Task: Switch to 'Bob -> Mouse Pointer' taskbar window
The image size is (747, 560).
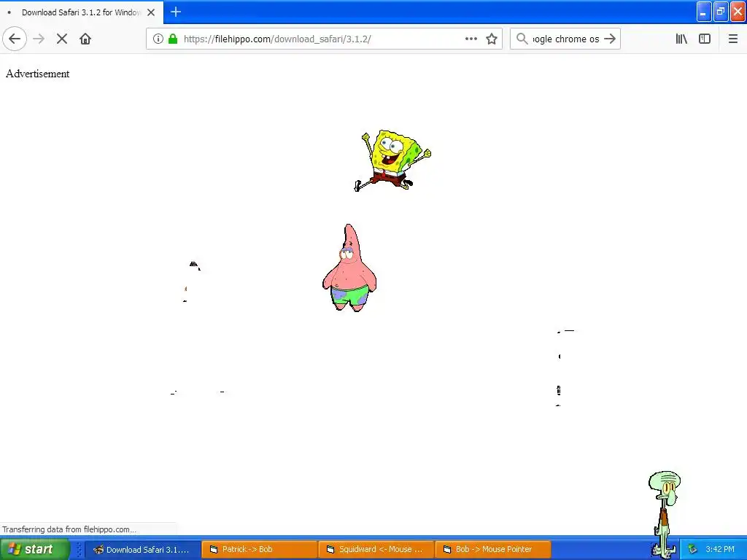Action: coord(493,549)
